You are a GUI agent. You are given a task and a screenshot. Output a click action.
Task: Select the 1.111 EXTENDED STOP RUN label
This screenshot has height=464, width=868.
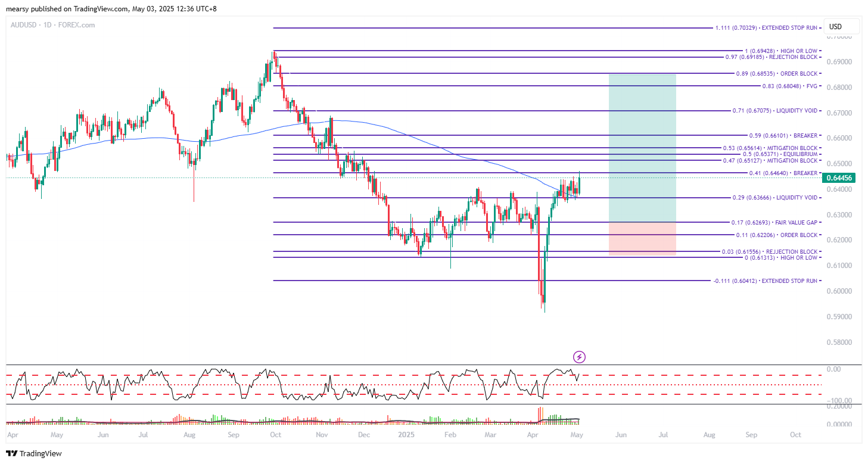click(x=766, y=28)
